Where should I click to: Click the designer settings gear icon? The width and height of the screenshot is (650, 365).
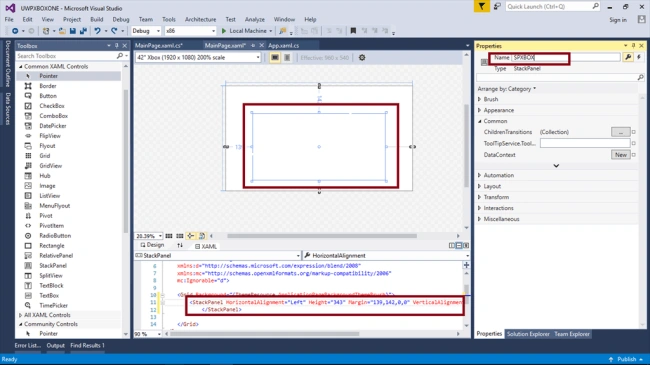pyautogui.click(x=362, y=58)
